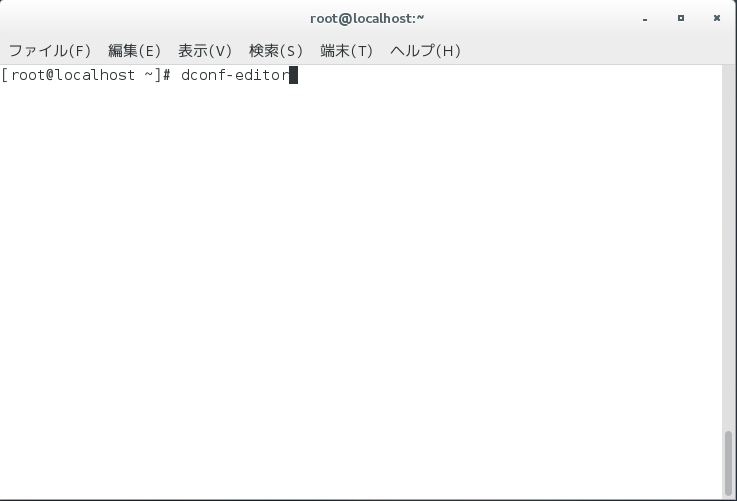Open the ヘルプ(H) menu
This screenshot has width=737, height=501.
(425, 50)
